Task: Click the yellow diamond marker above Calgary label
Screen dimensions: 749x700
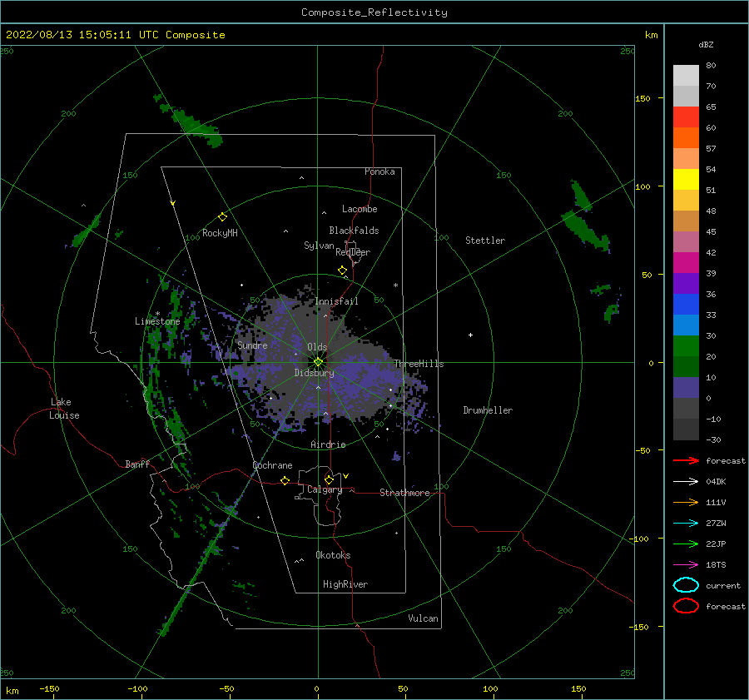Action: [x=329, y=479]
